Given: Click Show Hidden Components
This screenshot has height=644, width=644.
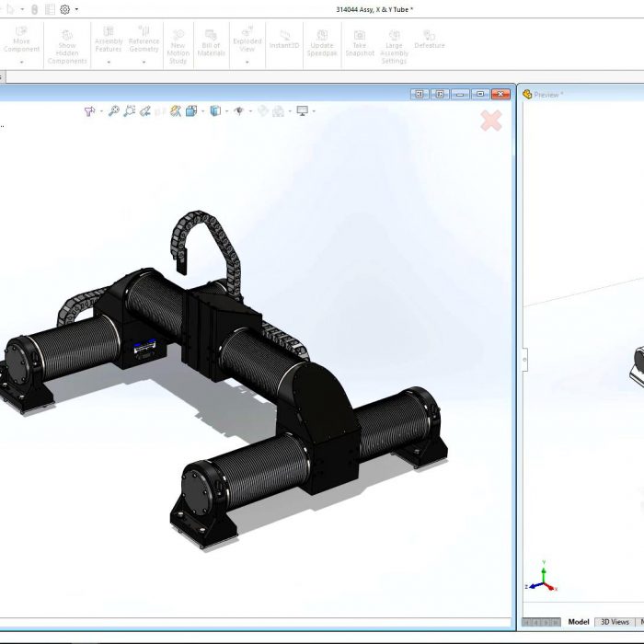Looking at the screenshot, I should coord(67,47).
